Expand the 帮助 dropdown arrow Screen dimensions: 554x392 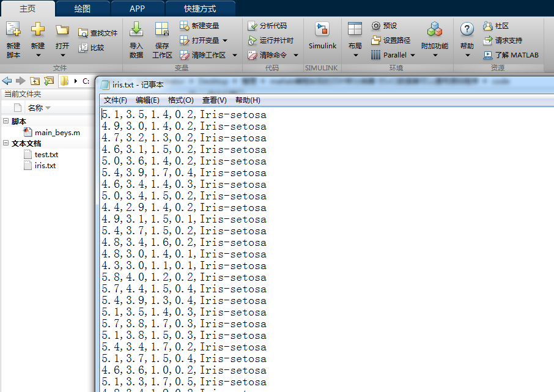click(467, 56)
